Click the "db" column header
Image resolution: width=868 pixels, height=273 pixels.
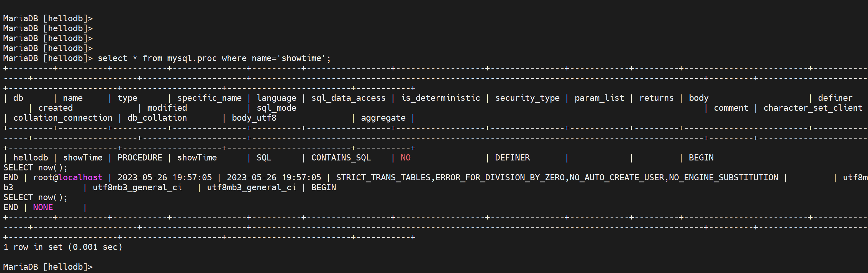18,98
